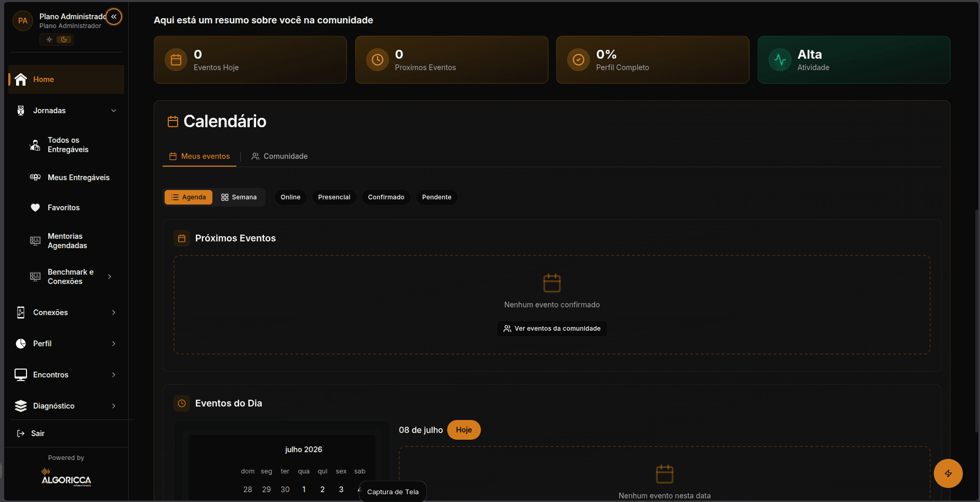The height and width of the screenshot is (502, 980).
Task: Collapse the Jornadas menu chevron
Action: 114,111
